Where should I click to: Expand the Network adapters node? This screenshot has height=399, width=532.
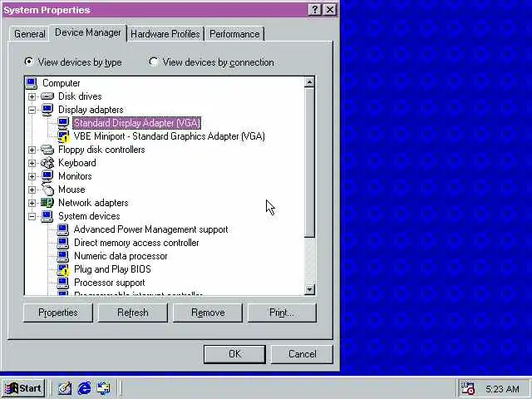[32, 203]
